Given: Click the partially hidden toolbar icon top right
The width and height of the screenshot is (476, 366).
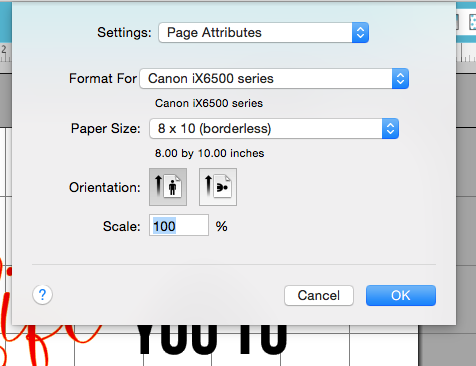Looking at the screenshot, I should (x=458, y=23).
